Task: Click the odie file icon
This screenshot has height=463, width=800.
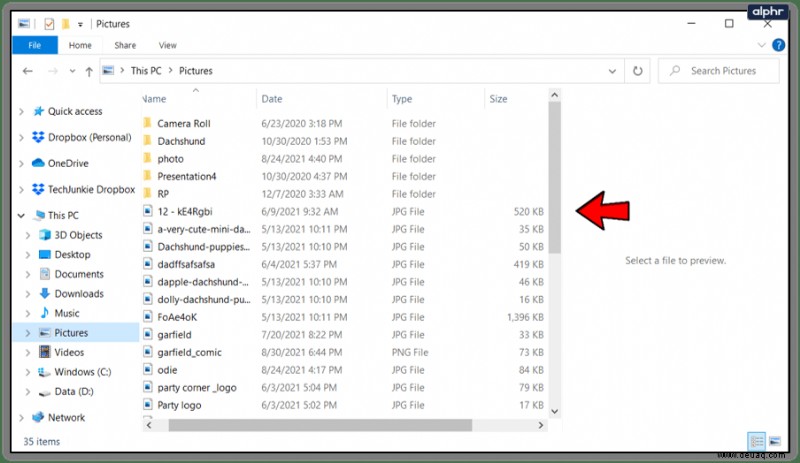Action: pos(147,370)
